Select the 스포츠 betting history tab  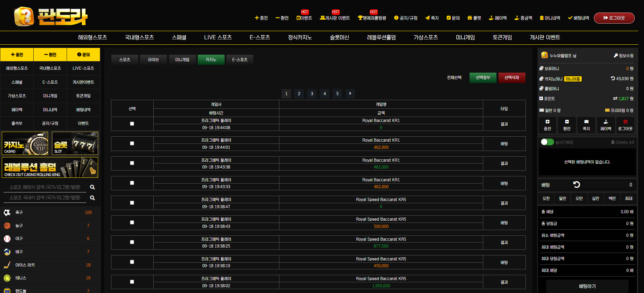click(x=125, y=59)
